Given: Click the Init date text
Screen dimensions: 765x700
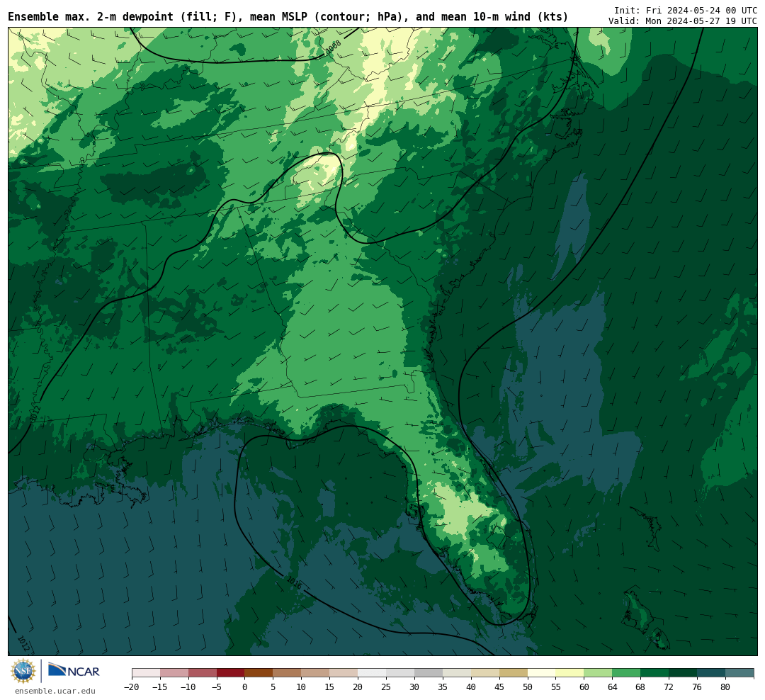Looking at the screenshot, I should [686, 10].
